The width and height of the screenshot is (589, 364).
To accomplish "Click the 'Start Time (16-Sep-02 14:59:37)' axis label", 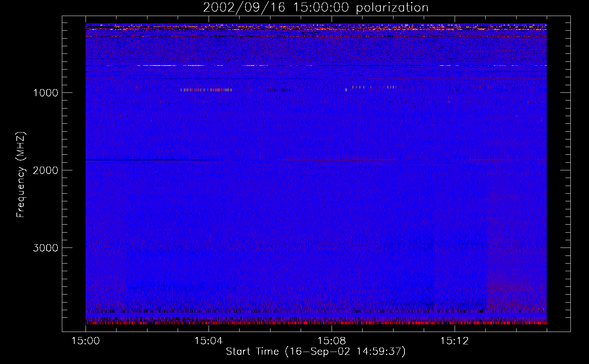I will tap(316, 352).
